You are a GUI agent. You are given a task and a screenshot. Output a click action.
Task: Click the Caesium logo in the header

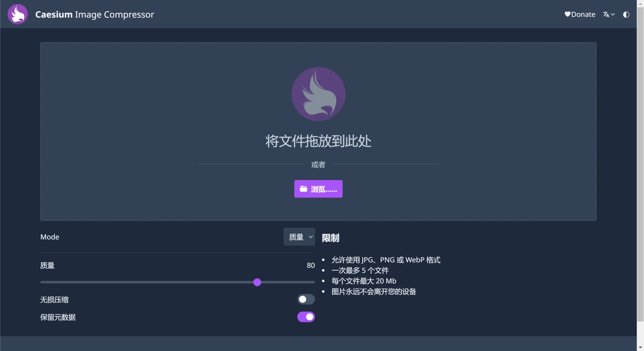click(17, 14)
